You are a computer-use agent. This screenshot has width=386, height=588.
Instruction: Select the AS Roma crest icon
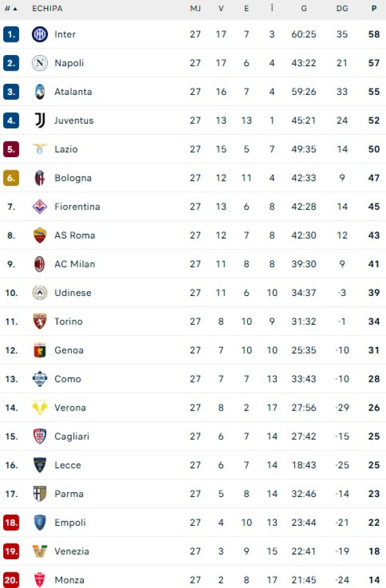(39, 235)
